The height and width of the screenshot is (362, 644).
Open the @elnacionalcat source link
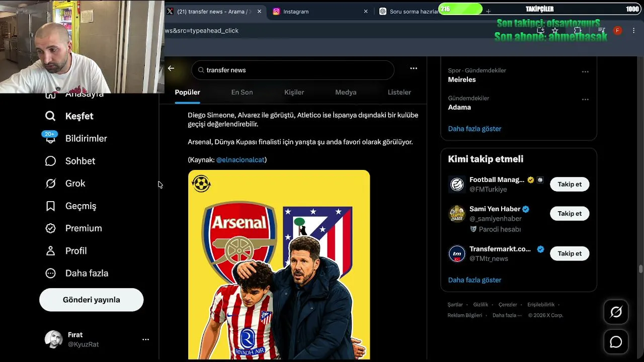pos(240,160)
